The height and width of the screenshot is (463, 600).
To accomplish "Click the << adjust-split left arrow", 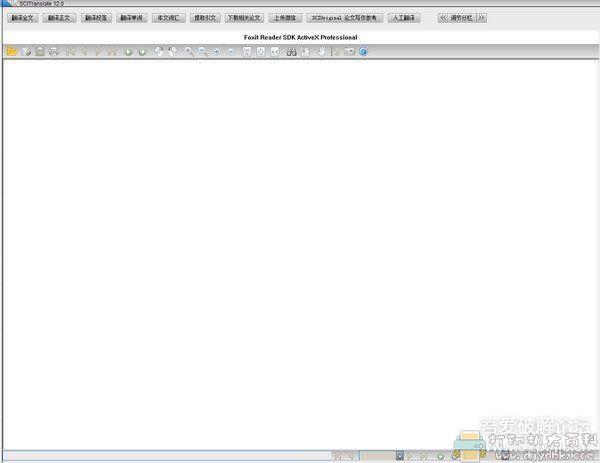I will 443,18.
